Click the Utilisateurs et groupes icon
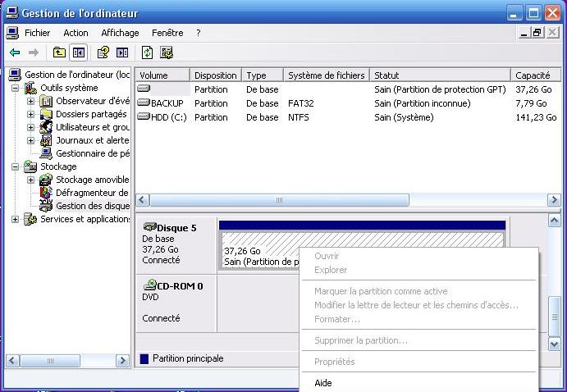This screenshot has width=567, height=392. [46, 127]
